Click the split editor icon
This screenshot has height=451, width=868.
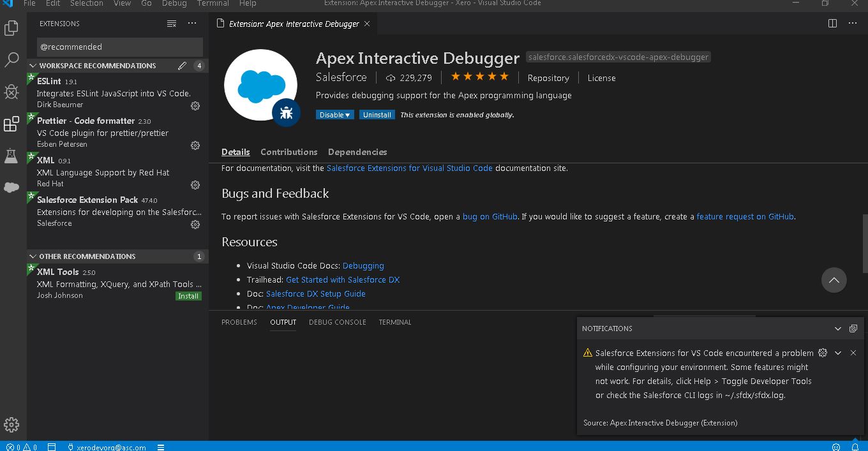(x=832, y=24)
